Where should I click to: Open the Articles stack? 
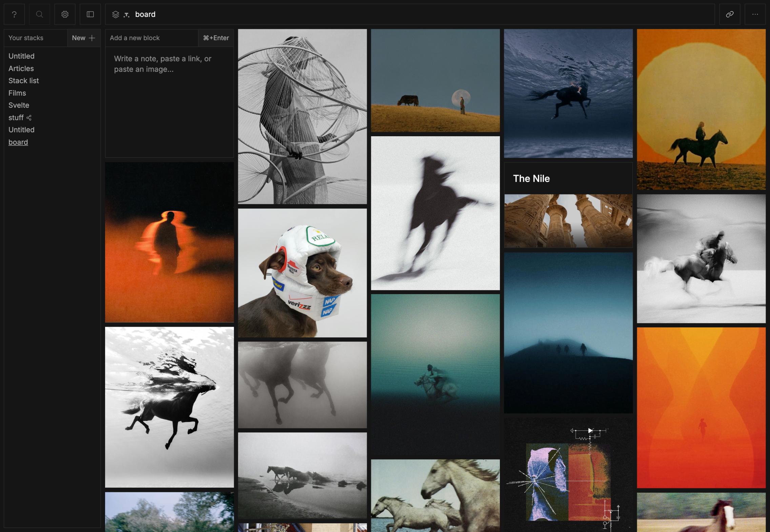click(x=21, y=68)
